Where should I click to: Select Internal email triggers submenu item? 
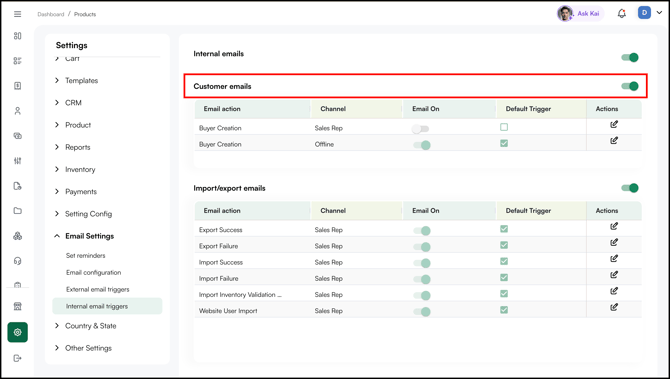(107, 306)
